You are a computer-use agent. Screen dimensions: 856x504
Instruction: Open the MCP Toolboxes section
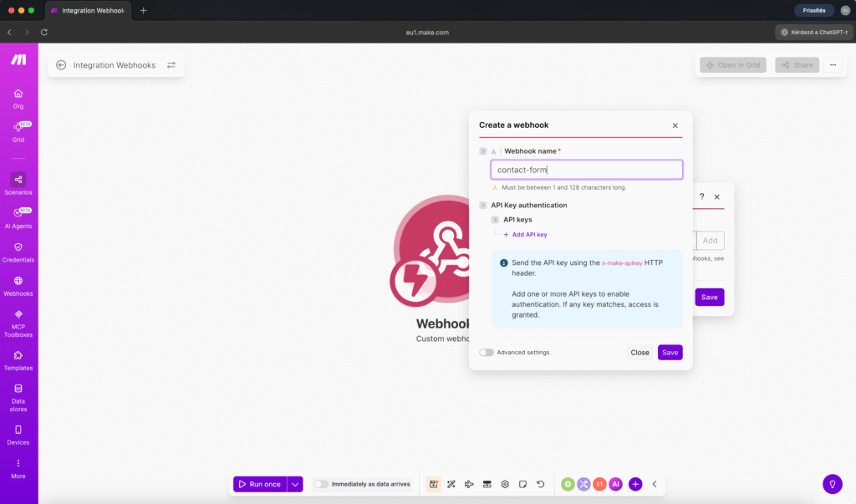pos(18,323)
